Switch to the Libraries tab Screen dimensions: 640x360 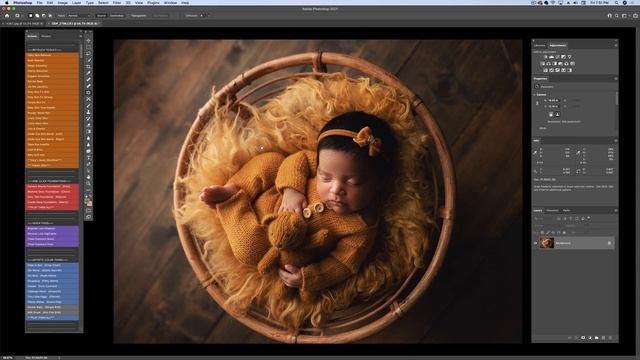[540, 45]
